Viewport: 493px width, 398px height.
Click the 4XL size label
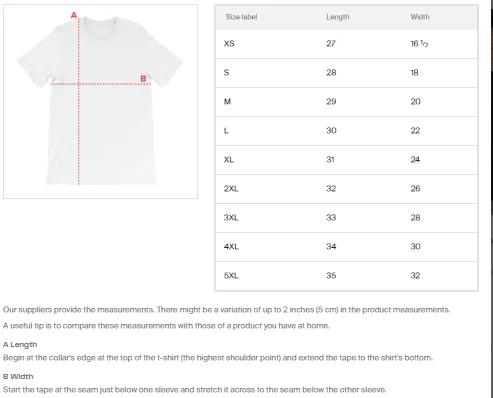click(231, 247)
